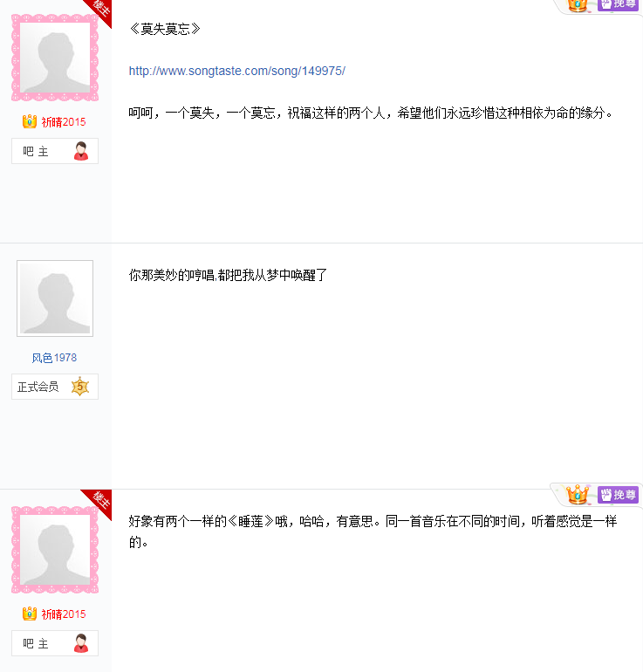Viewport: 643px width, 672px height.
Task: Click the crown icon beside 祈晴2015 in the bottom post
Action: 29,614
